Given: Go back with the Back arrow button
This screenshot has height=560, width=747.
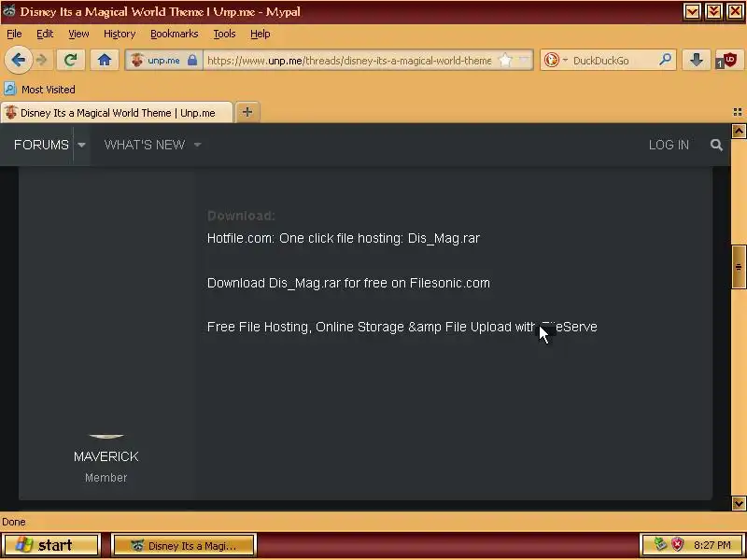Looking at the screenshot, I should pyautogui.click(x=18, y=60).
